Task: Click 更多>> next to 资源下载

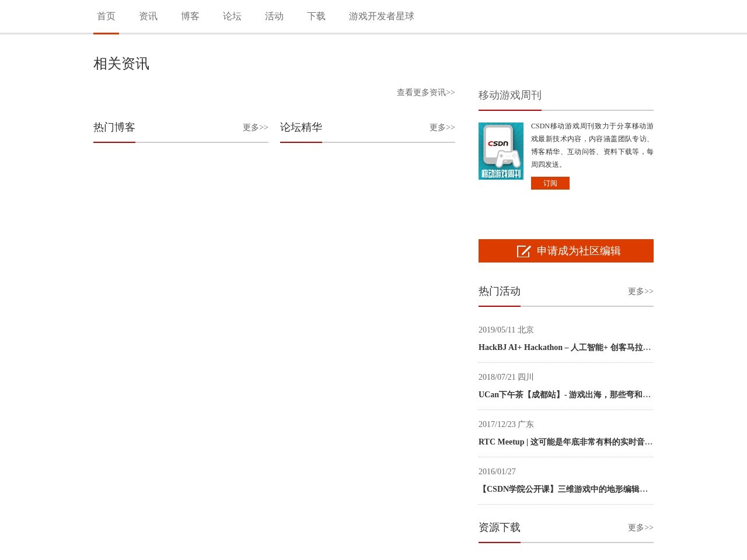Action: 640,527
